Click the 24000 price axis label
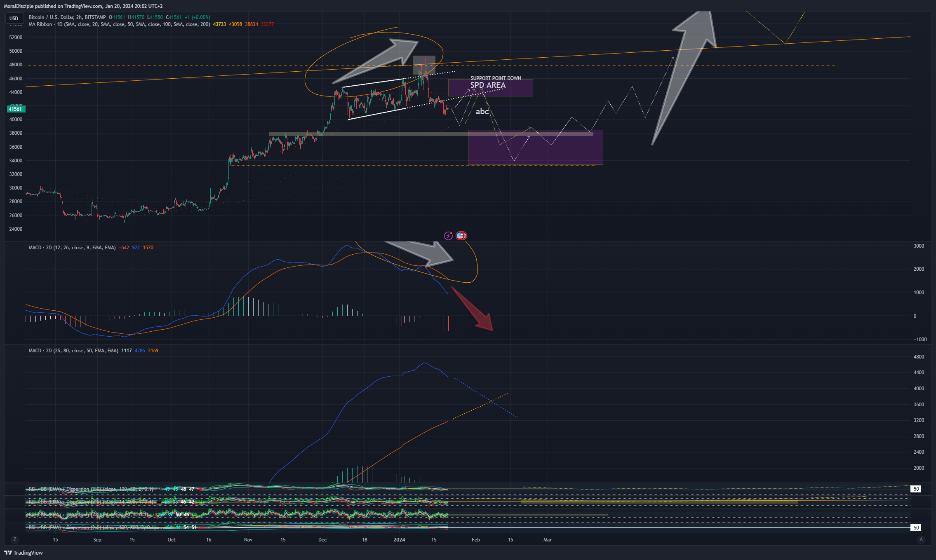936x560 pixels. tap(16, 229)
